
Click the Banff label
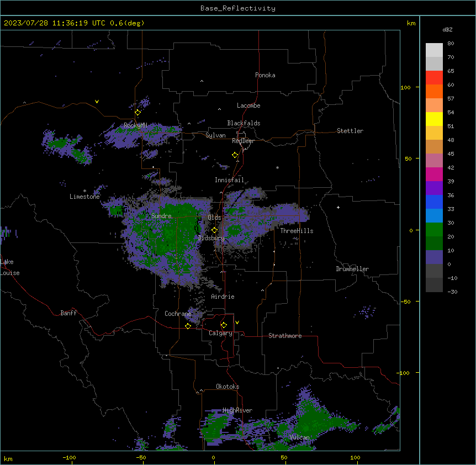[x=68, y=313]
